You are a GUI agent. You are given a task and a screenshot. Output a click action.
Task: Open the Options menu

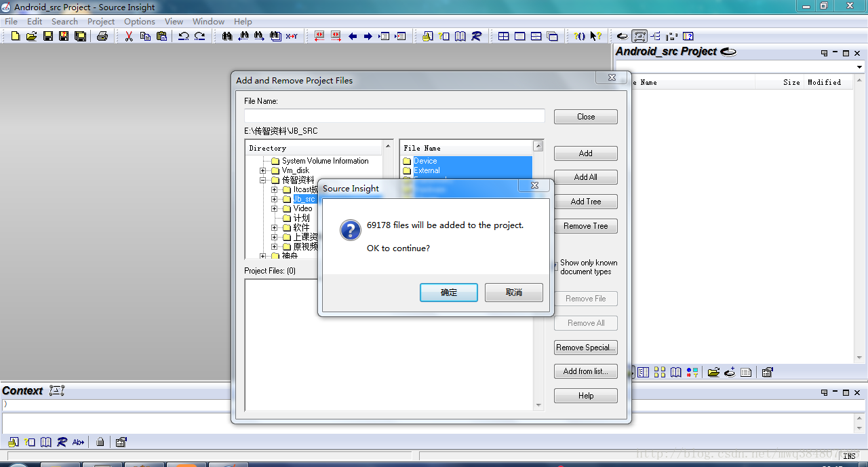pyautogui.click(x=140, y=21)
